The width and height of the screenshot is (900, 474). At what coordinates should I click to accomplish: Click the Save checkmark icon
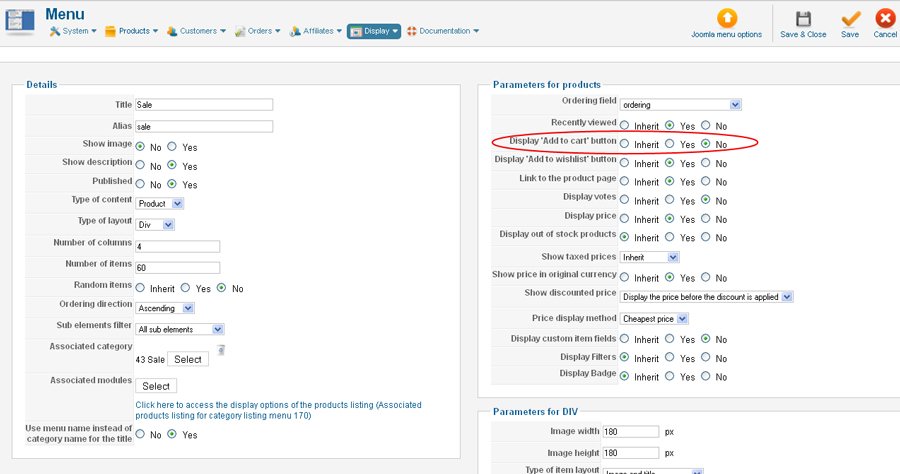850,18
